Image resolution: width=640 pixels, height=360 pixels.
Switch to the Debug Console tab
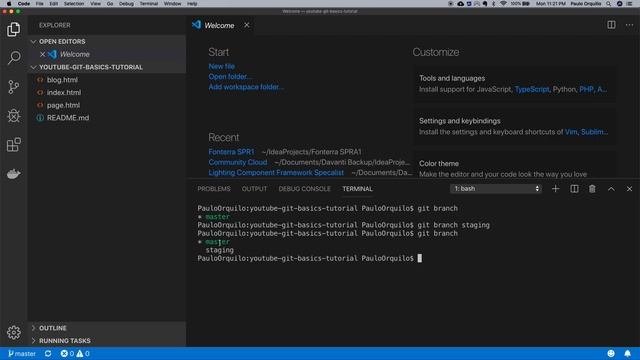(x=304, y=189)
